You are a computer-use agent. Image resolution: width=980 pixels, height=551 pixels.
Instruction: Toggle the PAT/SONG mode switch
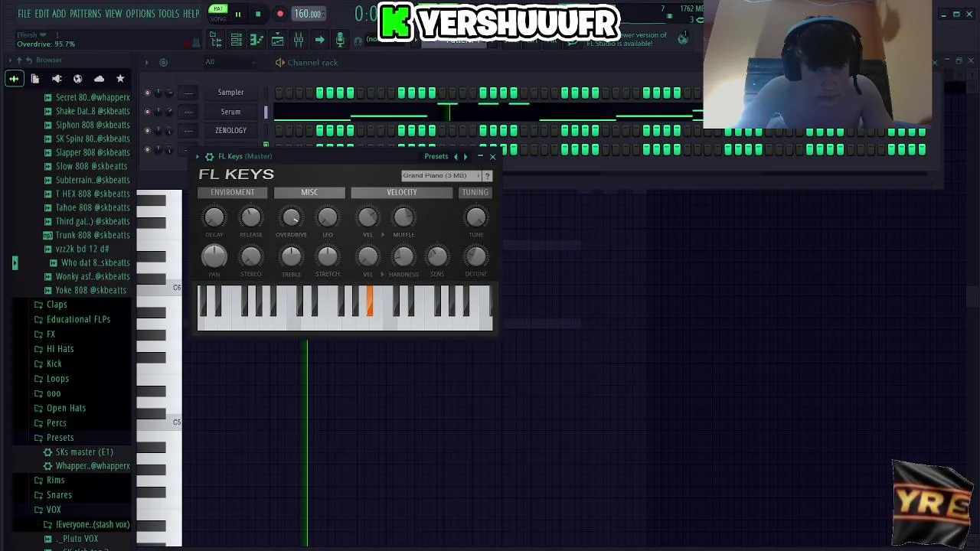tap(218, 13)
